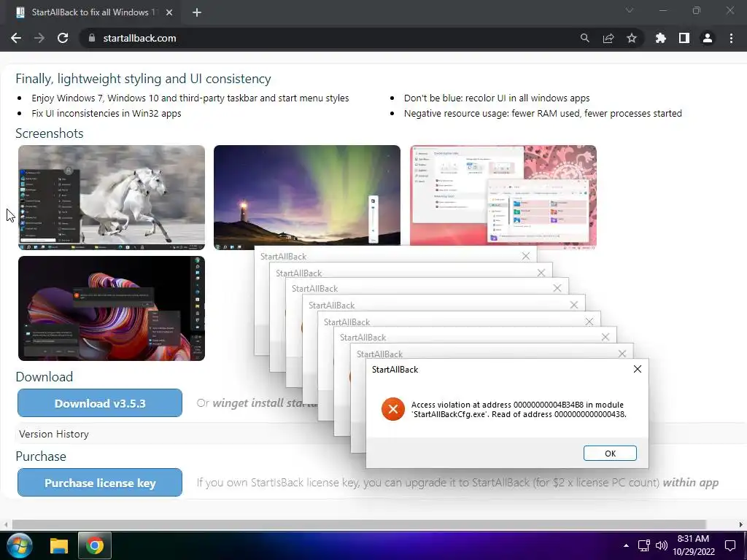
Task: Click the Chrome taskbar icon
Action: (x=95, y=545)
